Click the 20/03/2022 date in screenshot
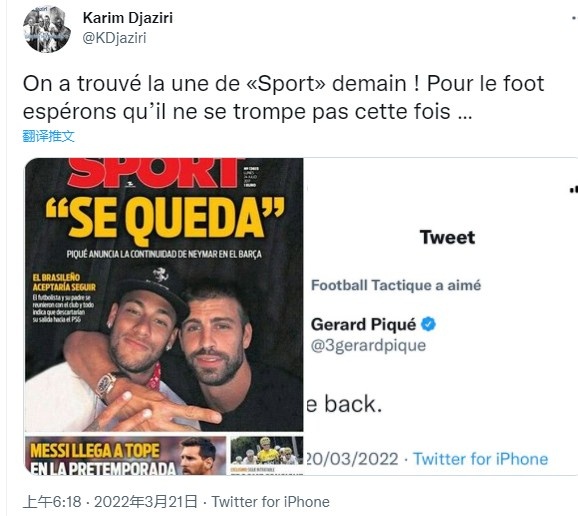 click(351, 459)
